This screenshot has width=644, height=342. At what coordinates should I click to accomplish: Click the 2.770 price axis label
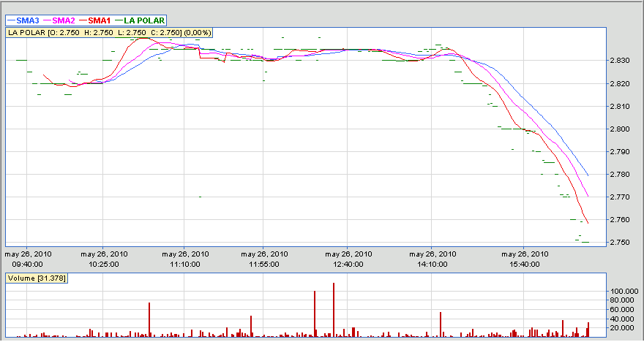621,197
